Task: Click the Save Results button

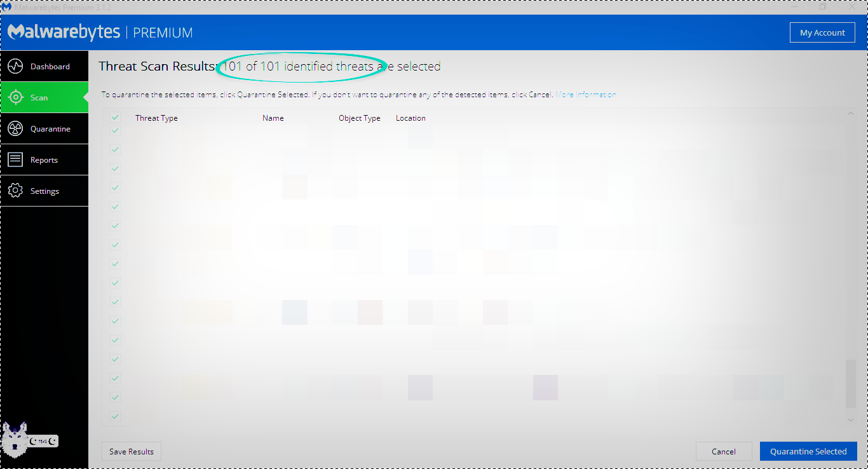Action: pos(132,452)
